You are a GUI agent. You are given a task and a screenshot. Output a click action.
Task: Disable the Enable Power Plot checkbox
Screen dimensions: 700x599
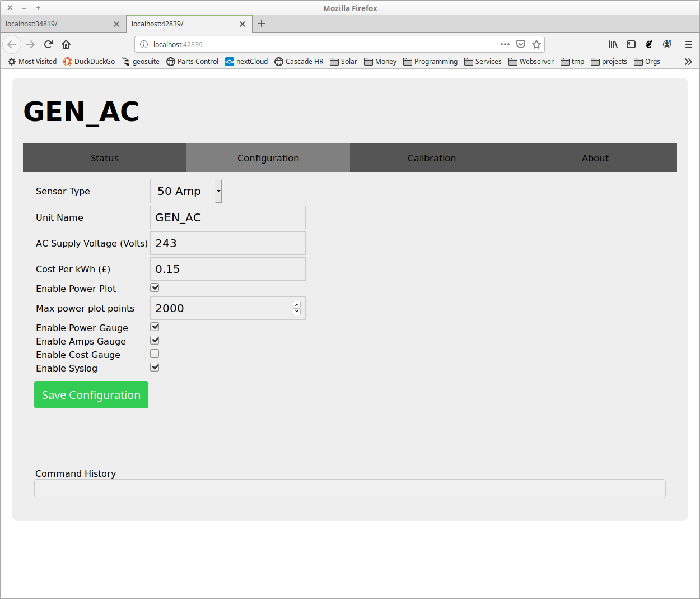click(155, 287)
